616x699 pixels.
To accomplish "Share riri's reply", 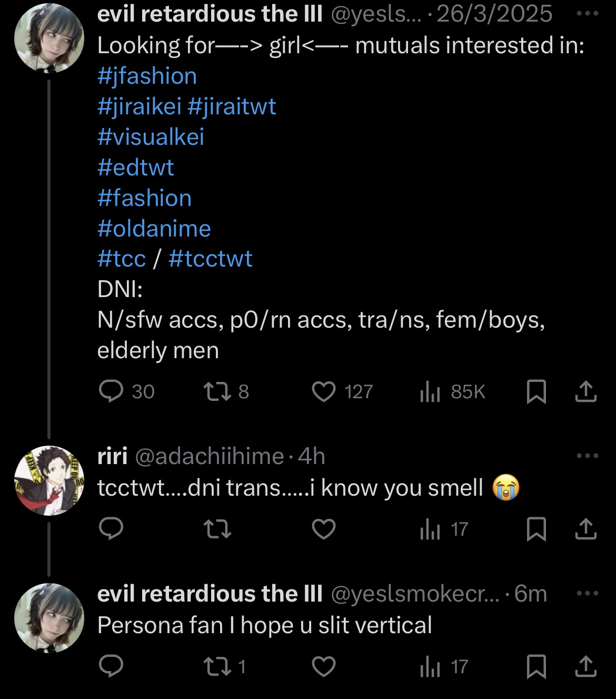I will (585, 529).
